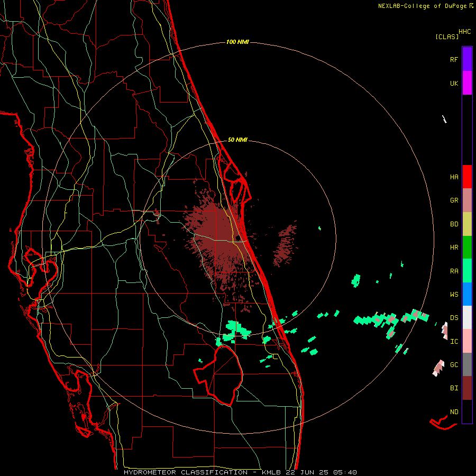Click the WS legend label
This screenshot has height=476, width=476.
click(x=454, y=294)
